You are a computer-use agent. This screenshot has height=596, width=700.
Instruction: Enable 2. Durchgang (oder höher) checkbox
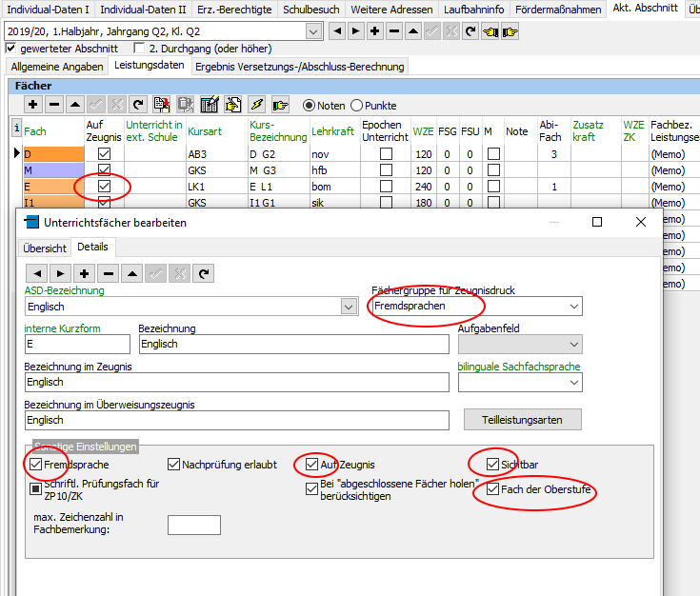139,49
